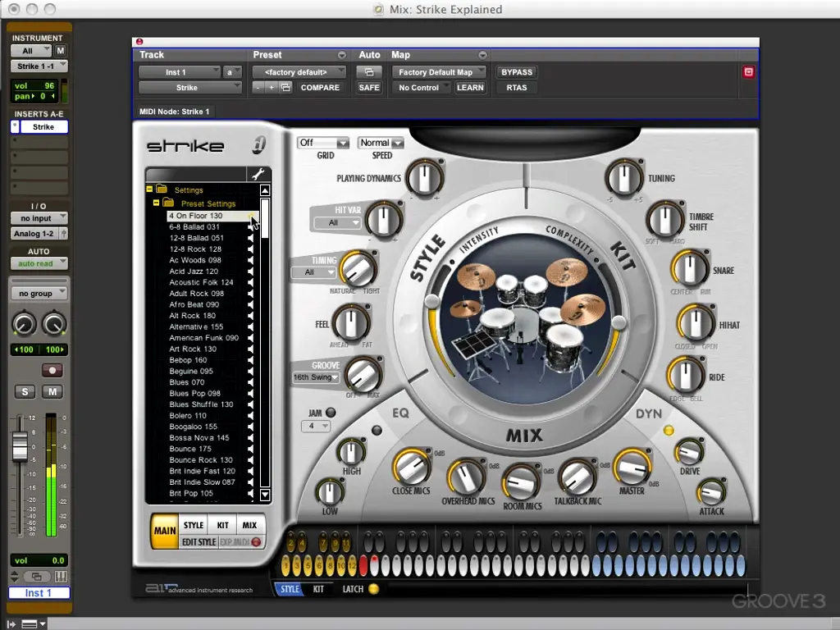Click the speaker icon beside Brit Pop 105
Image resolution: width=840 pixels, height=630 pixels.
pos(251,493)
